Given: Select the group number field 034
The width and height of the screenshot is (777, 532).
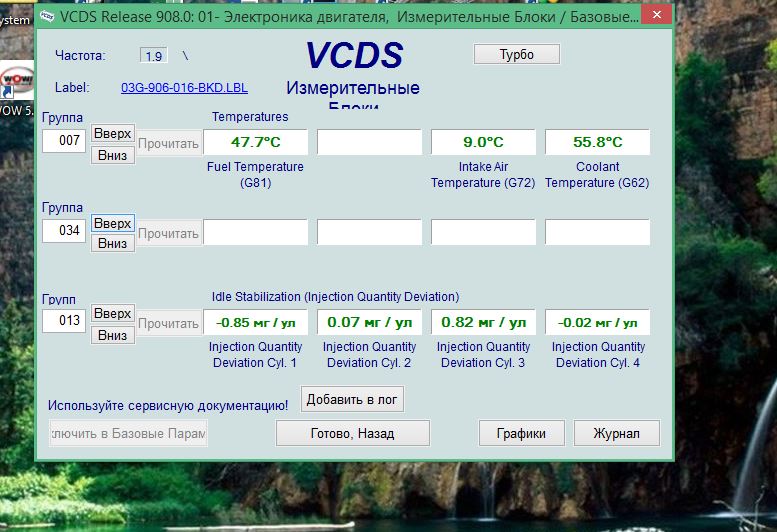Looking at the screenshot, I should (64, 231).
